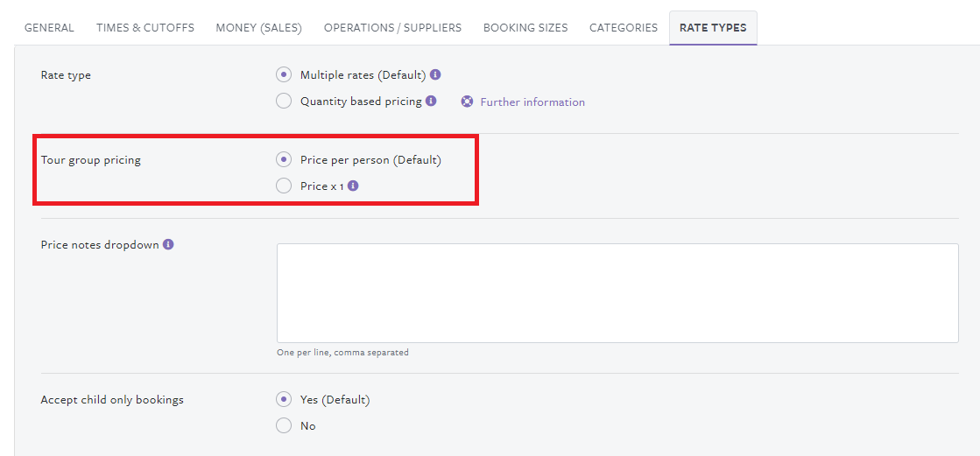Image resolution: width=980 pixels, height=456 pixels.
Task: Select Price per person (Default) radio
Action: 284,160
